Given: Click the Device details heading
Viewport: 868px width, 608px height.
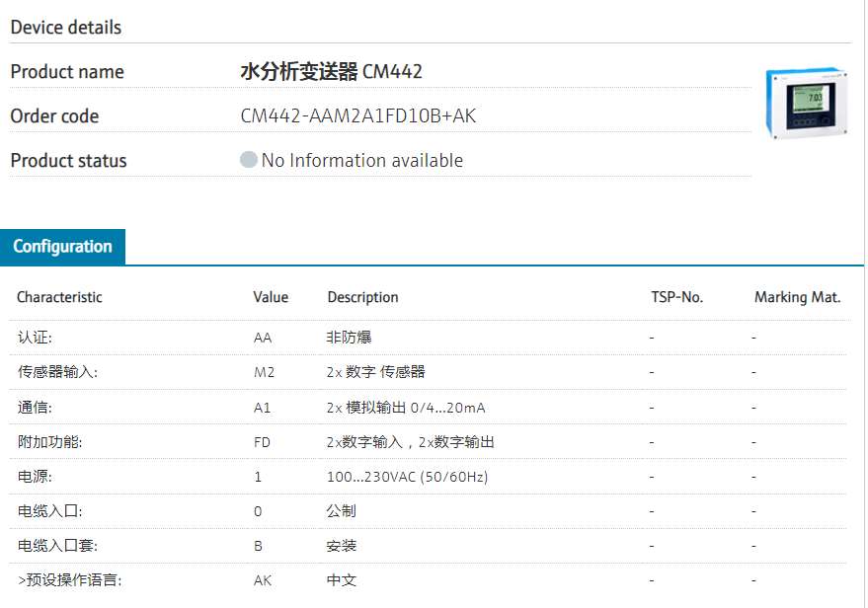Looking at the screenshot, I should tap(66, 28).
